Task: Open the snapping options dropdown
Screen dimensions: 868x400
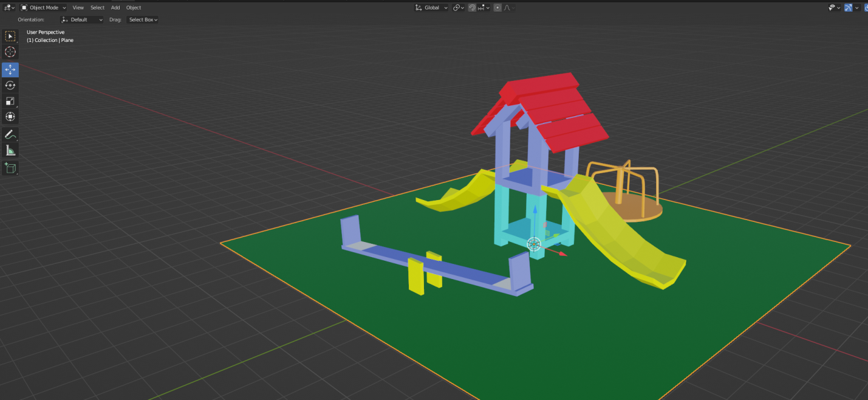Action: click(x=484, y=8)
